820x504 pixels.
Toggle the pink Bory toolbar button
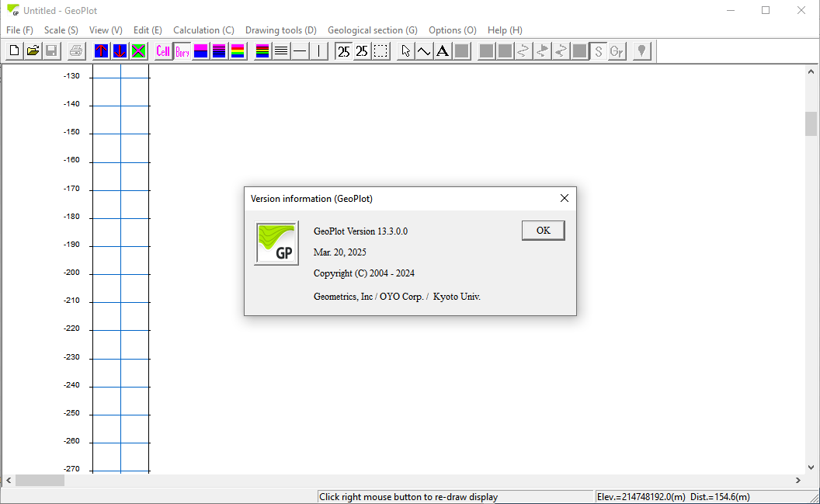(x=182, y=51)
